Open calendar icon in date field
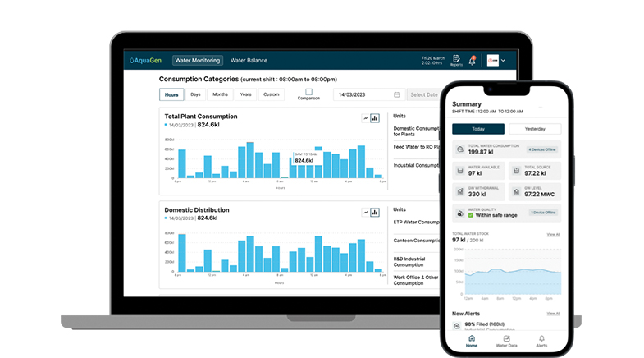The width and height of the screenshot is (644, 358). point(397,94)
